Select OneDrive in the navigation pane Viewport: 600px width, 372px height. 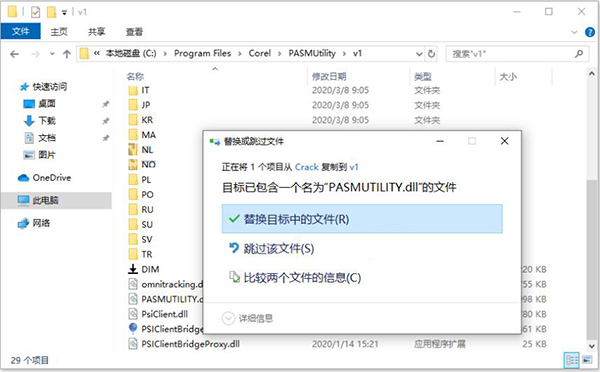point(44,178)
